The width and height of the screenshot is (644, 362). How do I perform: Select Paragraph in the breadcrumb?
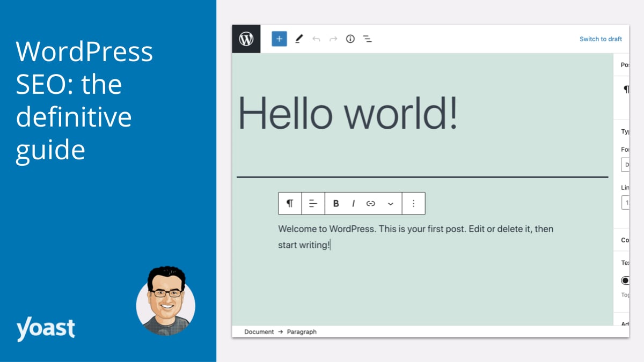tap(302, 332)
